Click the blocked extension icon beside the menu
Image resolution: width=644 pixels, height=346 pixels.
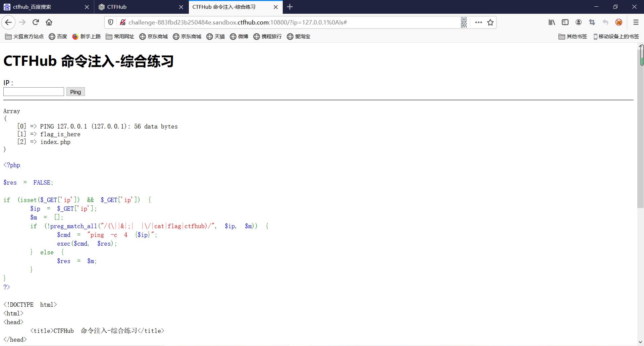[619, 22]
